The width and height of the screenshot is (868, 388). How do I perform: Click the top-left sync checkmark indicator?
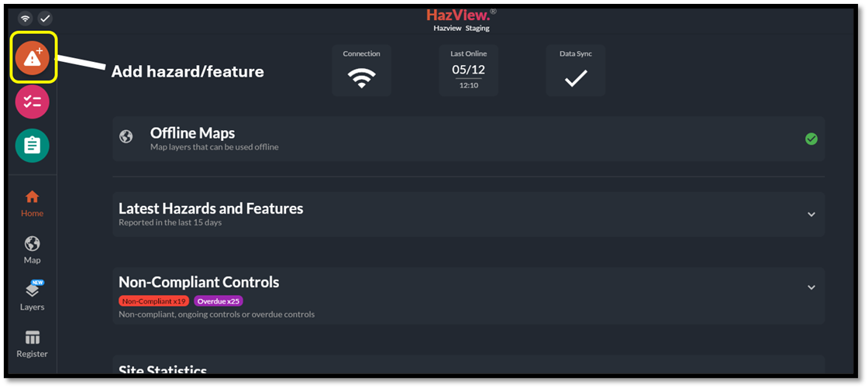pyautogui.click(x=45, y=18)
